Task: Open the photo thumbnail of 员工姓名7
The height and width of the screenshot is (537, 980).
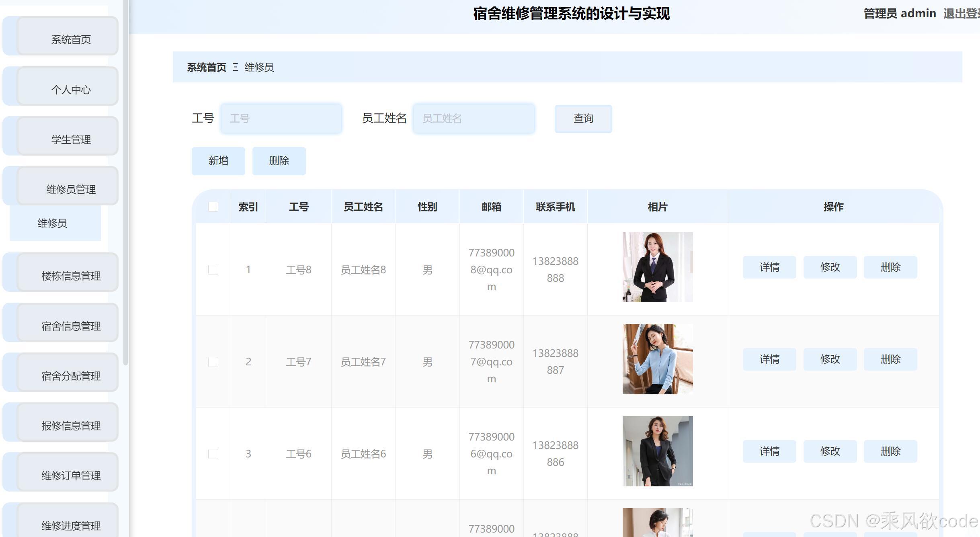Action: coord(657,359)
